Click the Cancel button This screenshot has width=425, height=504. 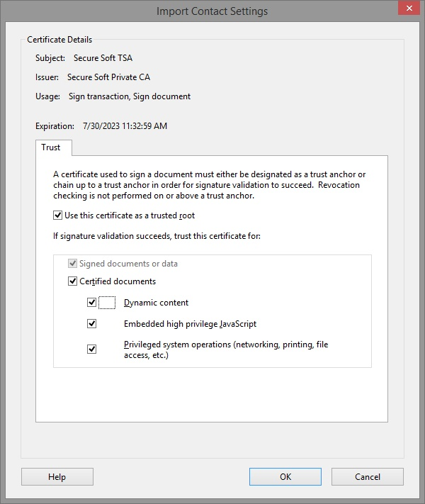click(x=368, y=476)
